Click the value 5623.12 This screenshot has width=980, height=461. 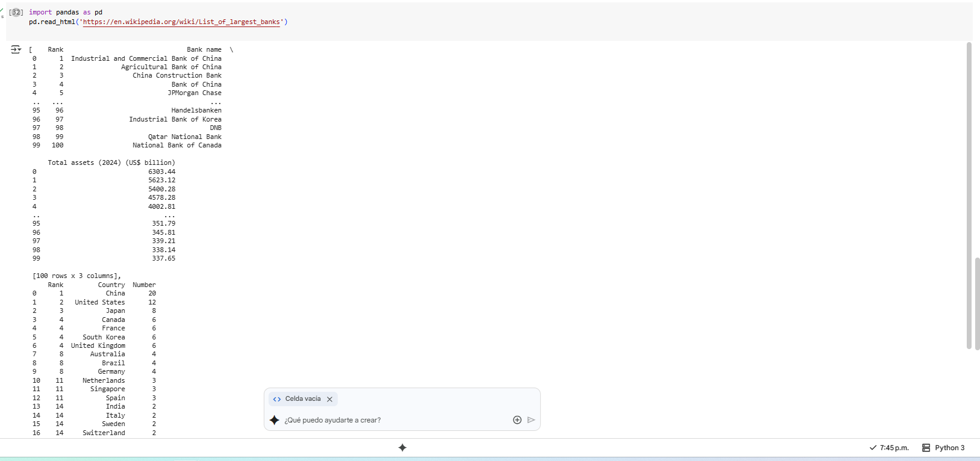162,180
